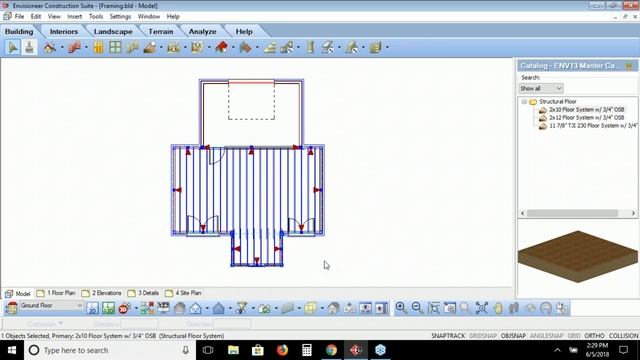Toggle COLLISION in status bar
This screenshot has height=360, width=640.
point(623,336)
